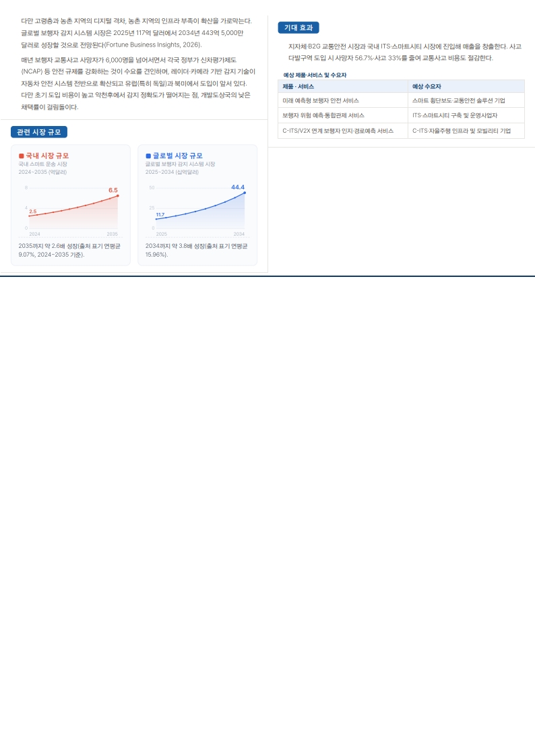This screenshot has width=535, height=756.
Task: Click the '2034' x-axis label
Action: pyautogui.click(x=239, y=234)
